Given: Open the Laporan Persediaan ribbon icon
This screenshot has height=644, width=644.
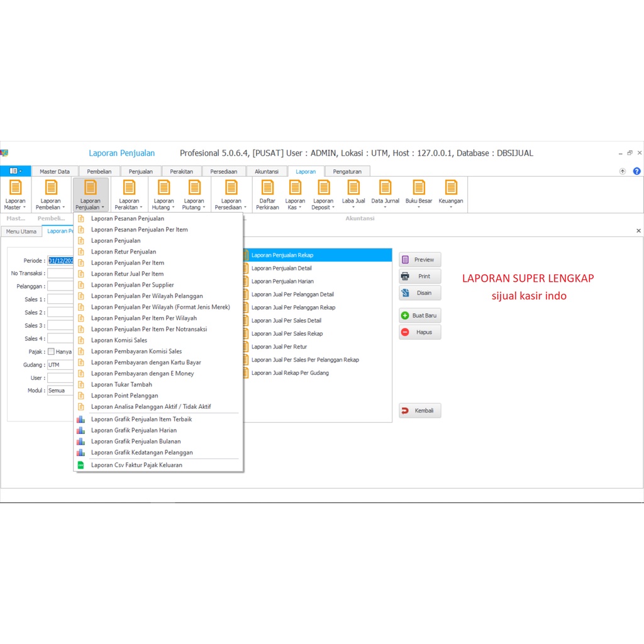Looking at the screenshot, I should 231,195.
